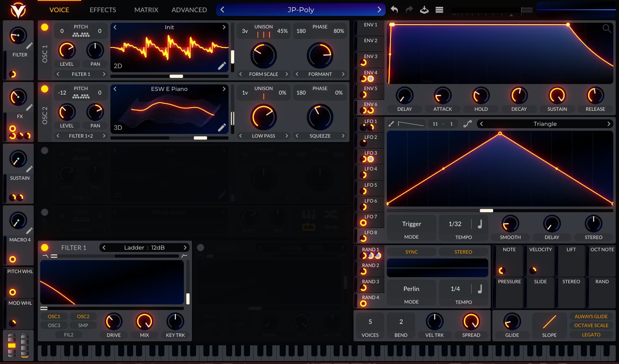Click the undo arrow icon
The width and height of the screenshot is (619, 364).
[x=394, y=10]
